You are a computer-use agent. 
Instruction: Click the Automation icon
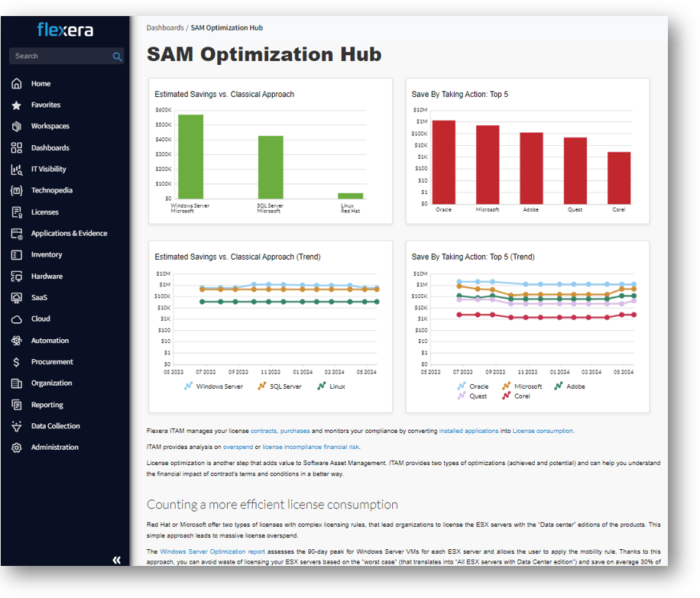coord(17,341)
